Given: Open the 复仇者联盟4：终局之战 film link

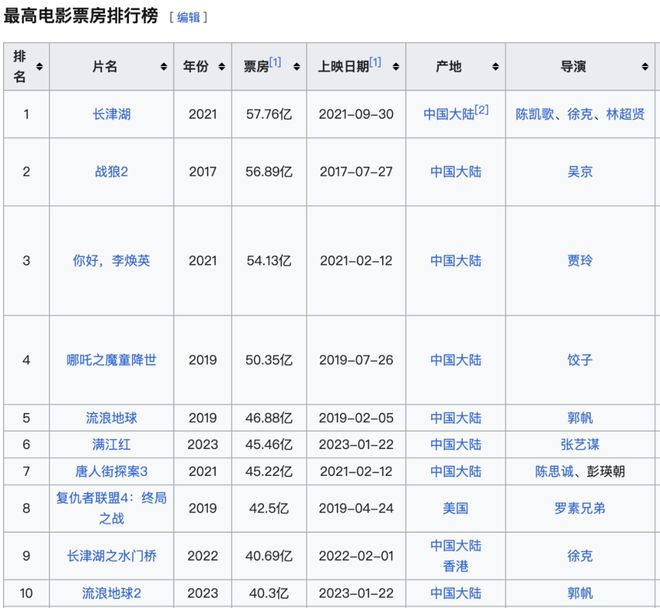Looking at the screenshot, I should click(112, 508).
